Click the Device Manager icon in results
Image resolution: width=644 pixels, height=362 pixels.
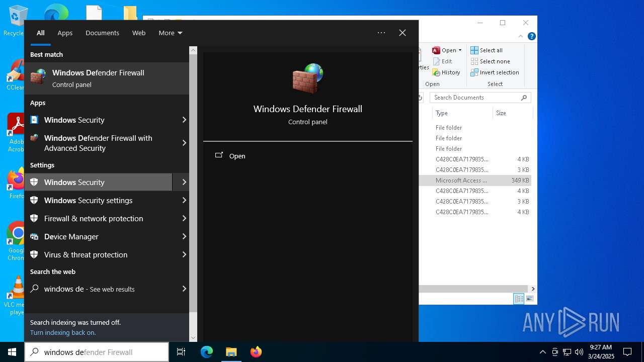tap(34, 236)
